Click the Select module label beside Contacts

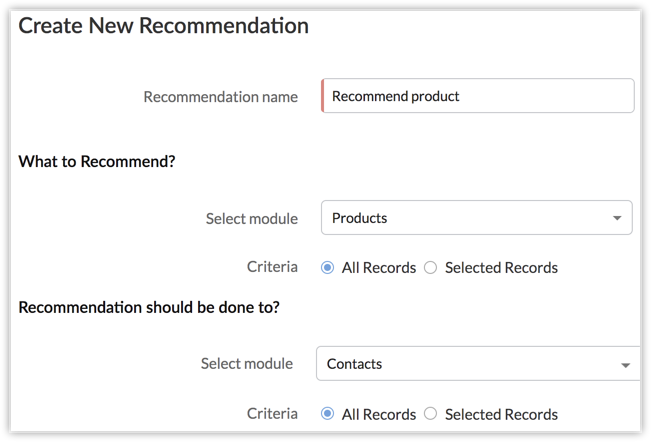point(246,364)
